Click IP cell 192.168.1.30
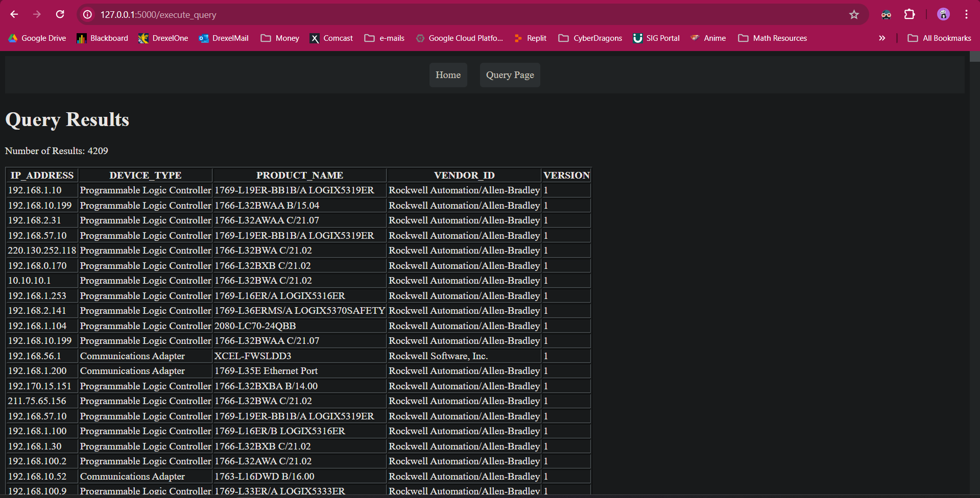Viewport: 980px width, 498px height. click(x=42, y=446)
